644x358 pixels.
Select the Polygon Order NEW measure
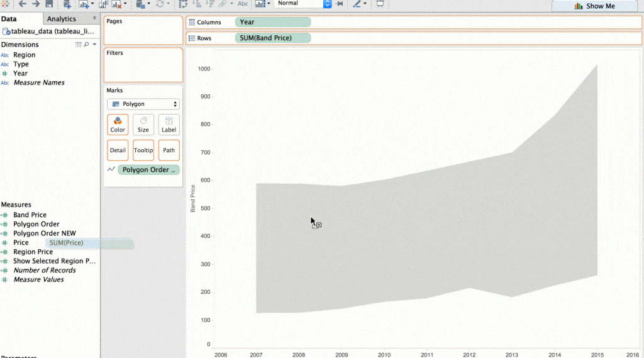click(45, 233)
